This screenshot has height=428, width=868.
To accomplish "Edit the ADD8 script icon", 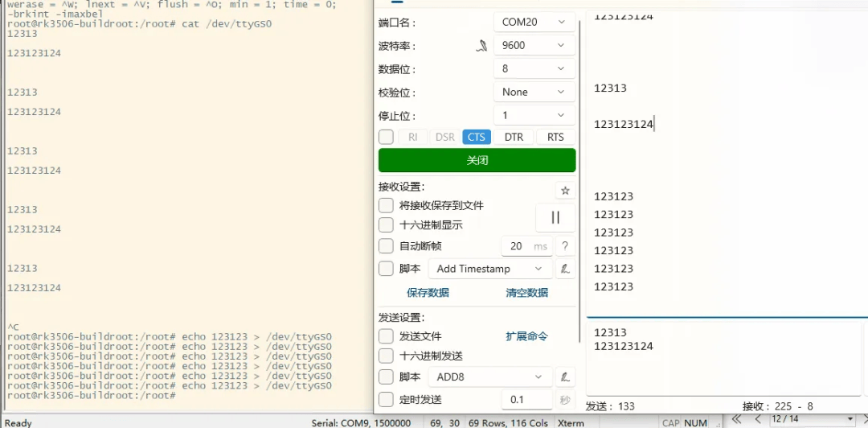I will point(565,377).
